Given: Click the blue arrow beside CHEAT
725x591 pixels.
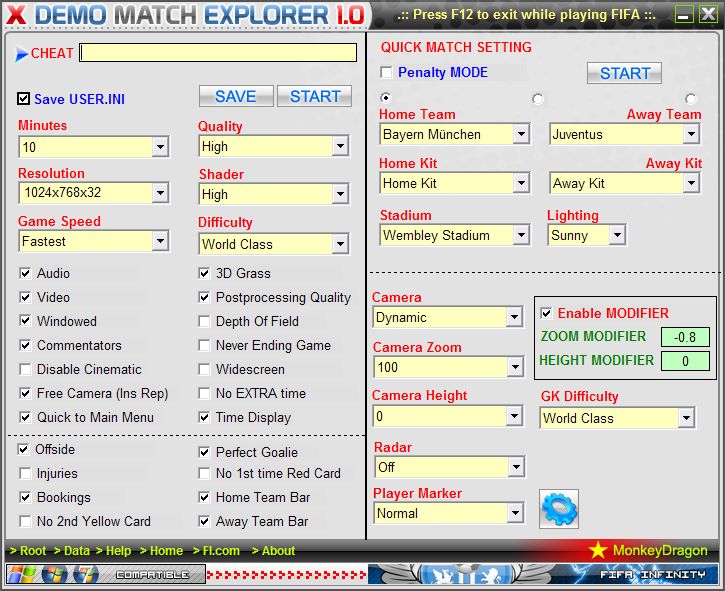Looking at the screenshot, I should pyautogui.click(x=22, y=54).
